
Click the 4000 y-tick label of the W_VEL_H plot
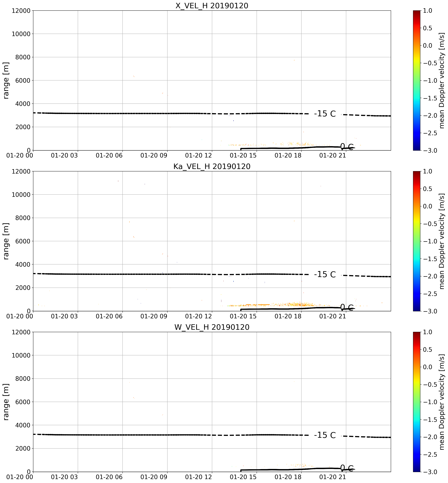coord(23,425)
